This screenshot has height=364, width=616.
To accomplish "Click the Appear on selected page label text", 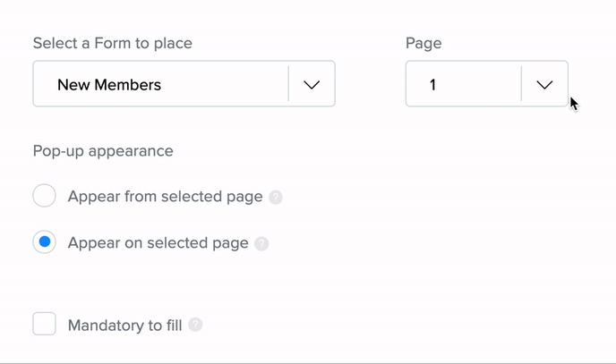I will click(158, 243).
